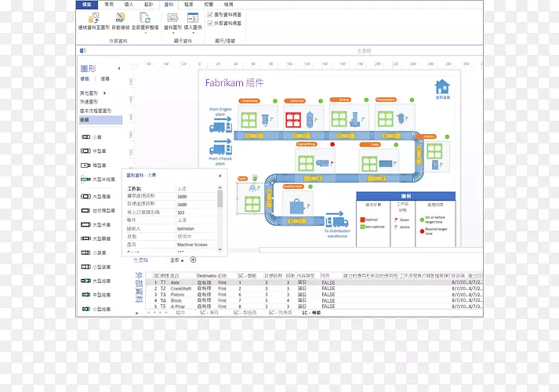Click the automatically link chain icon
The height and width of the screenshot is (392, 559).
(120, 18)
